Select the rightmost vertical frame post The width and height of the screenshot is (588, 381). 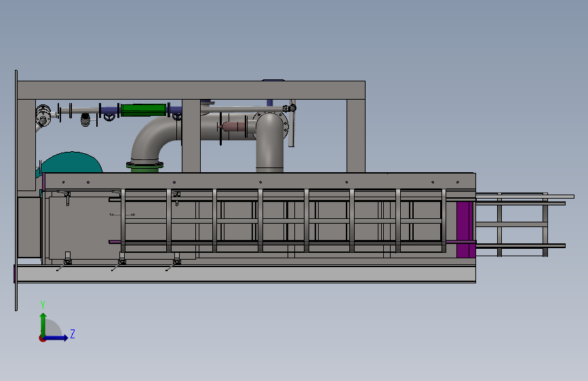(356, 136)
